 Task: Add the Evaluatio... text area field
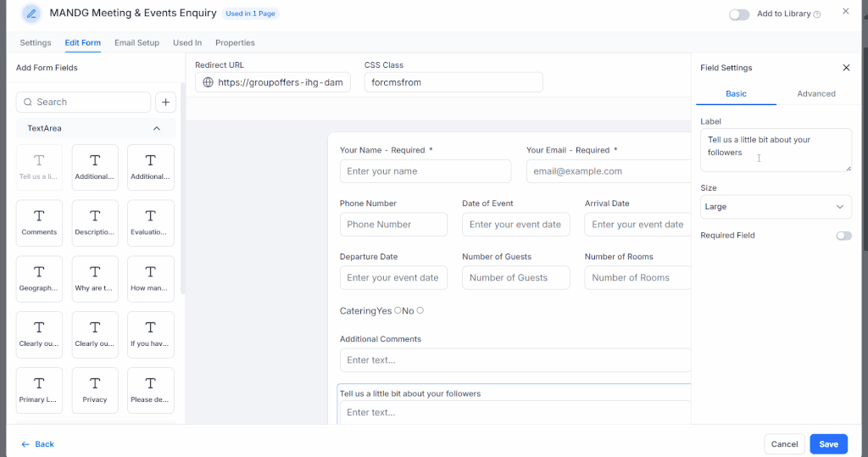click(151, 223)
